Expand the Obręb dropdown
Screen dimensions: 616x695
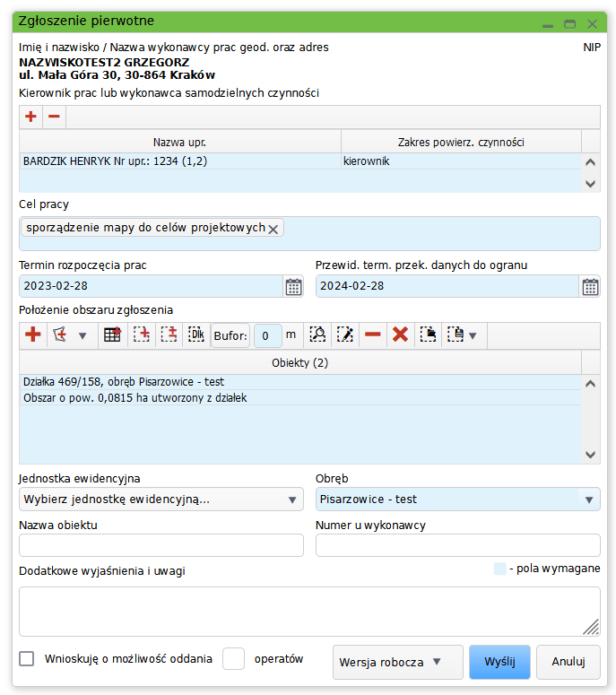click(457, 500)
